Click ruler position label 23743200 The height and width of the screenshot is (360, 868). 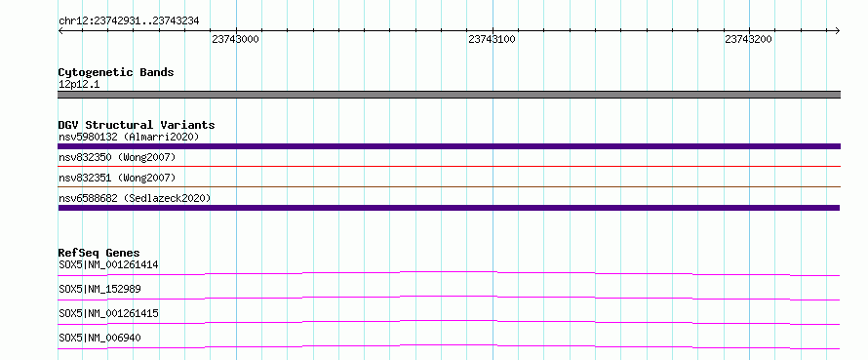pos(748,39)
